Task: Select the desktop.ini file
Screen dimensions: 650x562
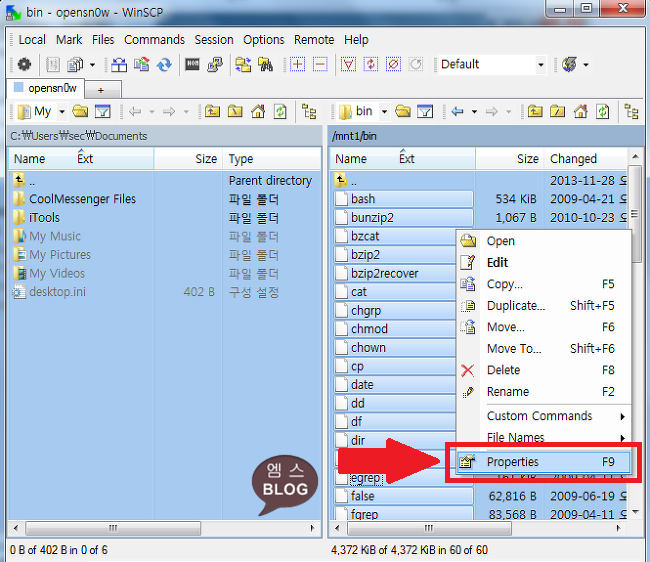Action: [x=57, y=292]
